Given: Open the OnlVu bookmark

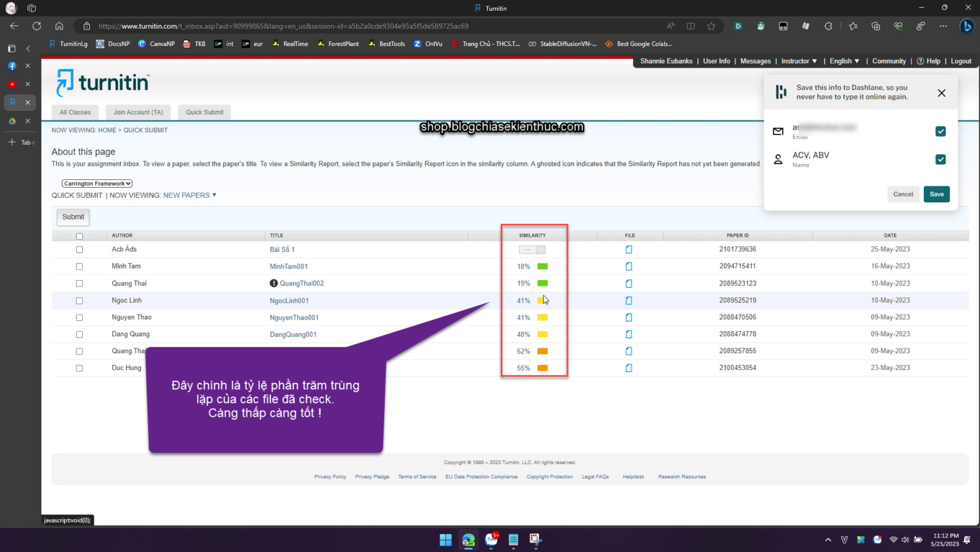Looking at the screenshot, I should (428, 44).
